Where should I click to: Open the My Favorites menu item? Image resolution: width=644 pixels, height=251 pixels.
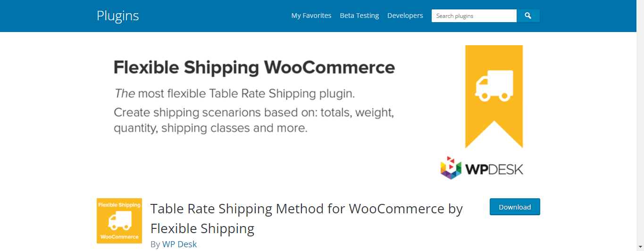311,16
